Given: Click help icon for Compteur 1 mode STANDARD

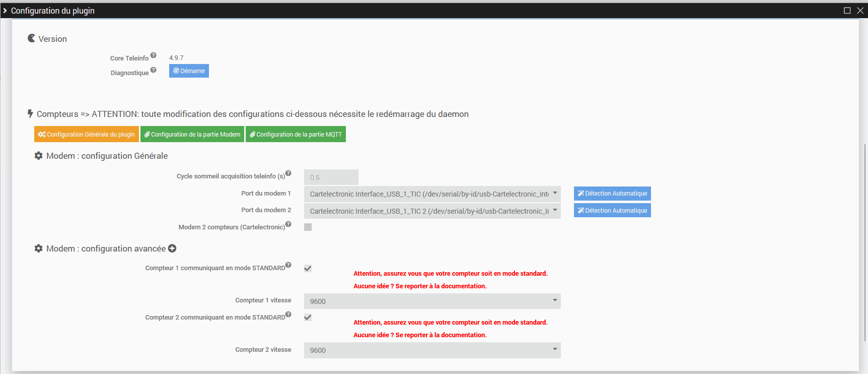Looking at the screenshot, I should coord(288,265).
